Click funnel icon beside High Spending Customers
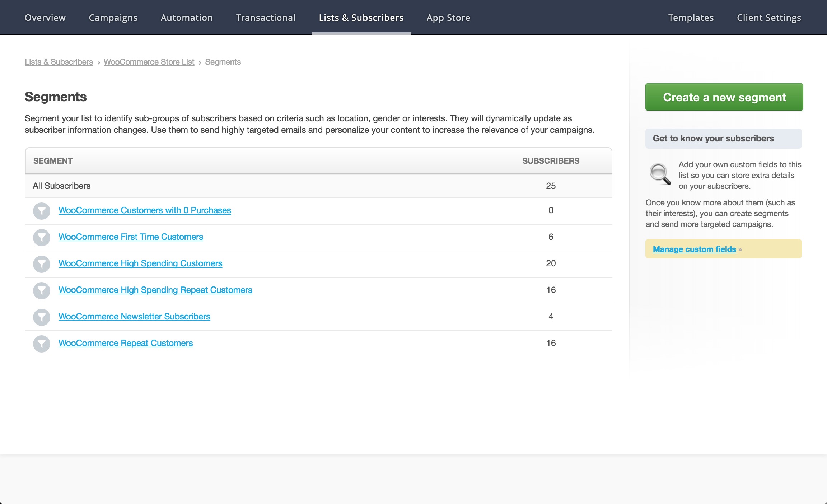The image size is (827, 504). [42, 264]
